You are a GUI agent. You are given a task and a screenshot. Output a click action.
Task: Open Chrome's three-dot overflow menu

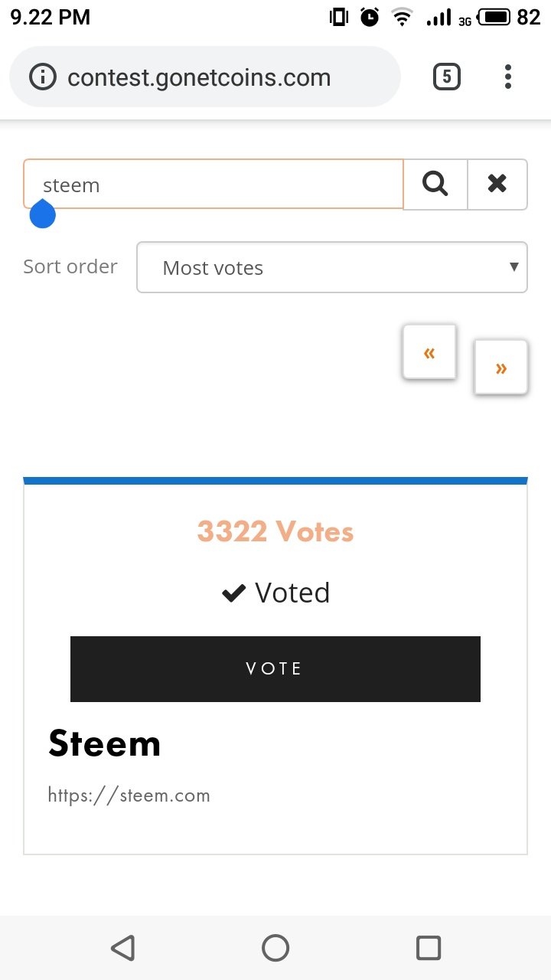coord(508,77)
